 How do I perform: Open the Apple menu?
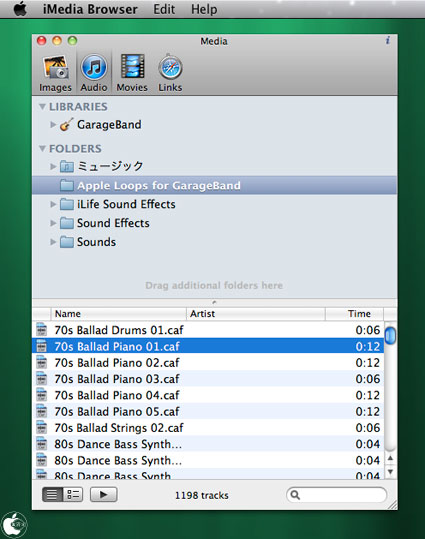click(x=20, y=9)
